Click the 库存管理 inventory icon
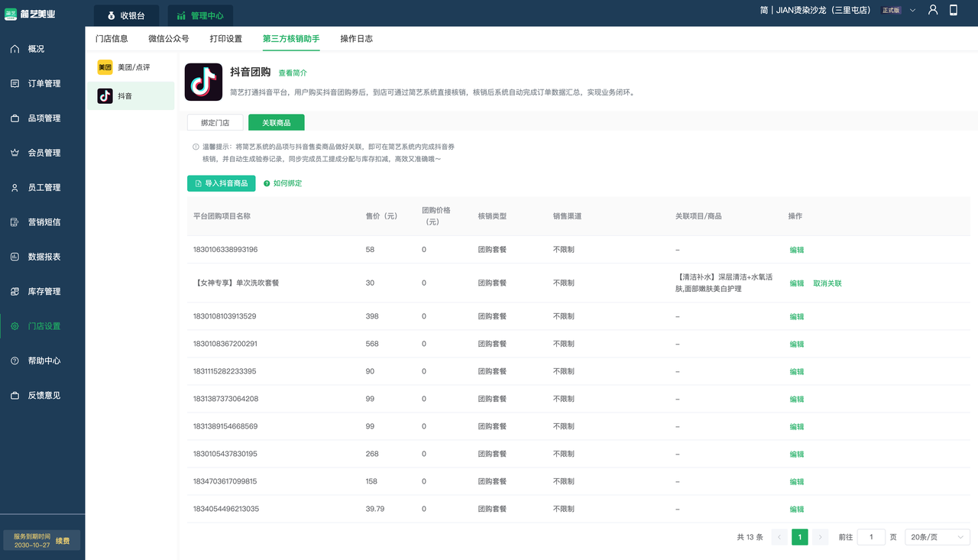 coord(15,292)
